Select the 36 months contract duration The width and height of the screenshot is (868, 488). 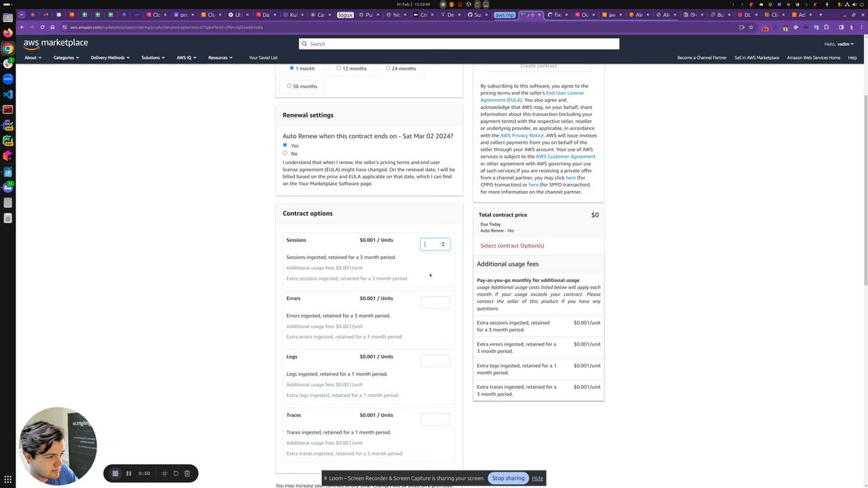tap(289, 86)
